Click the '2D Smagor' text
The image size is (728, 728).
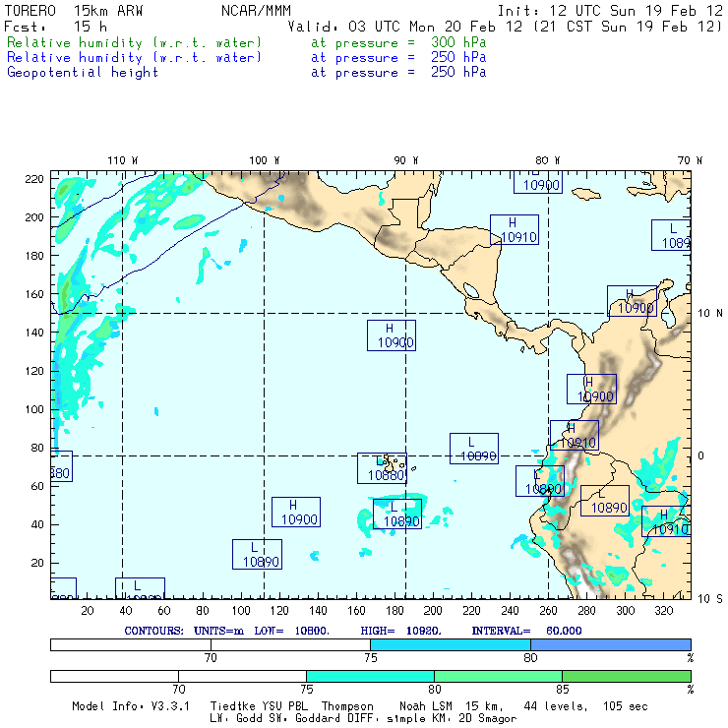point(487,719)
